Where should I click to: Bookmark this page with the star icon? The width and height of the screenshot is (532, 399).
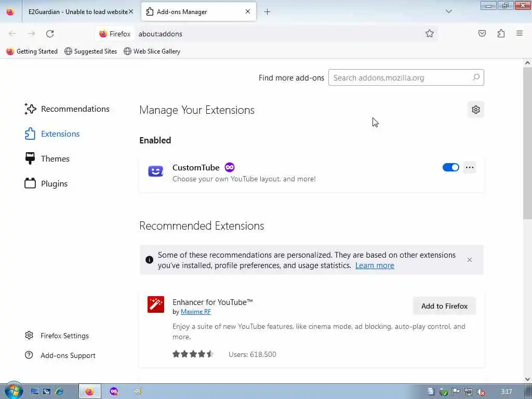pos(430,33)
